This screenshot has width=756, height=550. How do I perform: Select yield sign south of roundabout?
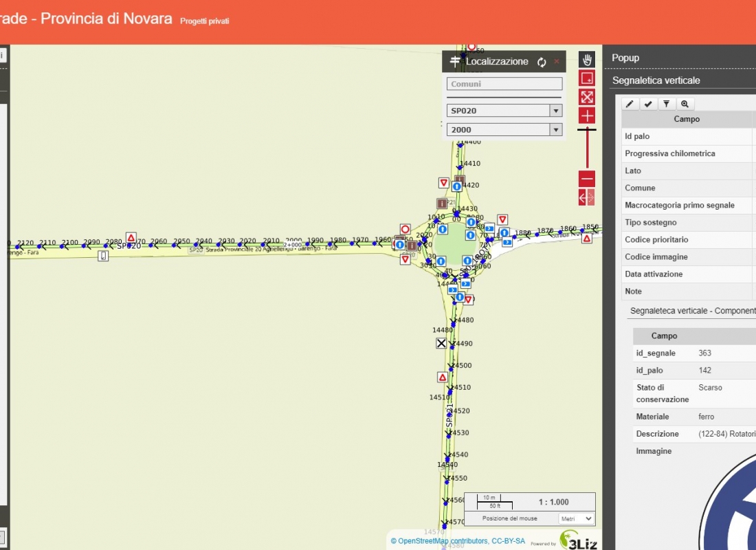(x=468, y=300)
